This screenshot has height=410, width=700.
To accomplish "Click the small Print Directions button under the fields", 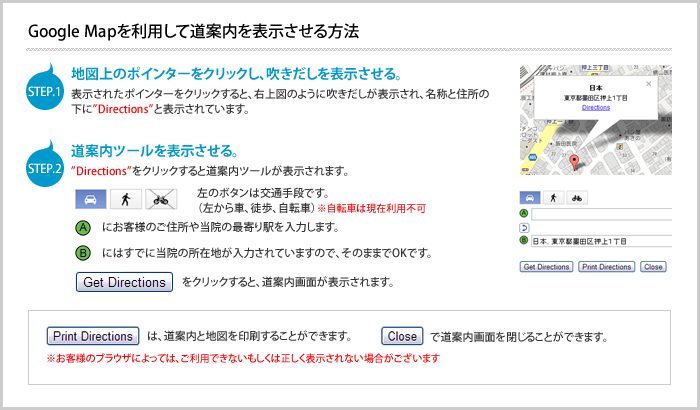I will click(607, 267).
